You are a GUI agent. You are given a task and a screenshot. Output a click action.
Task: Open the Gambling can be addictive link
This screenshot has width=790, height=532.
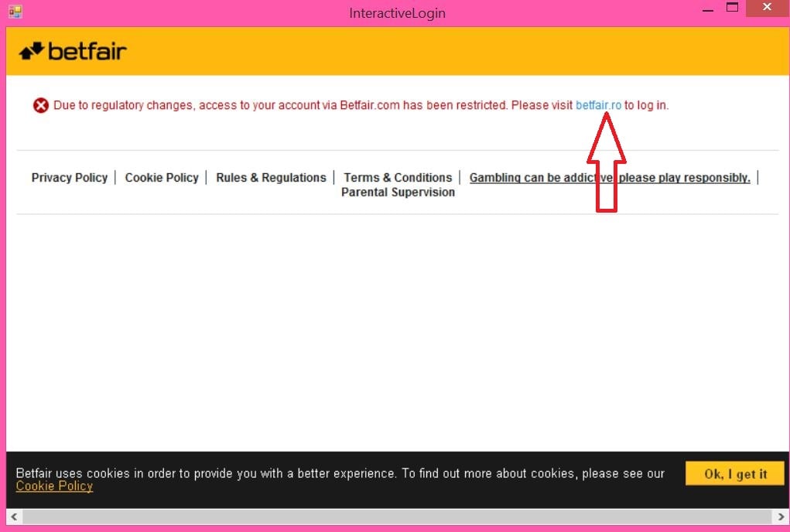pos(610,178)
